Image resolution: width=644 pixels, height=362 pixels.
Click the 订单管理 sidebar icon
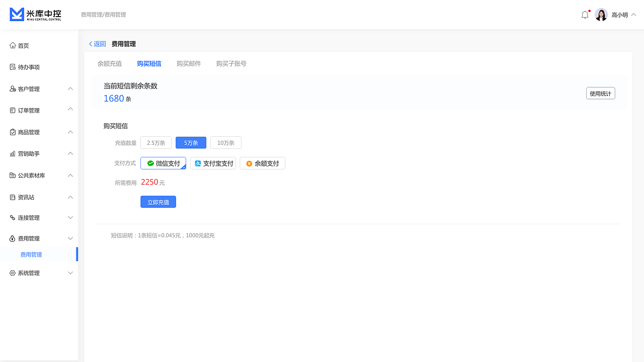[13, 110]
